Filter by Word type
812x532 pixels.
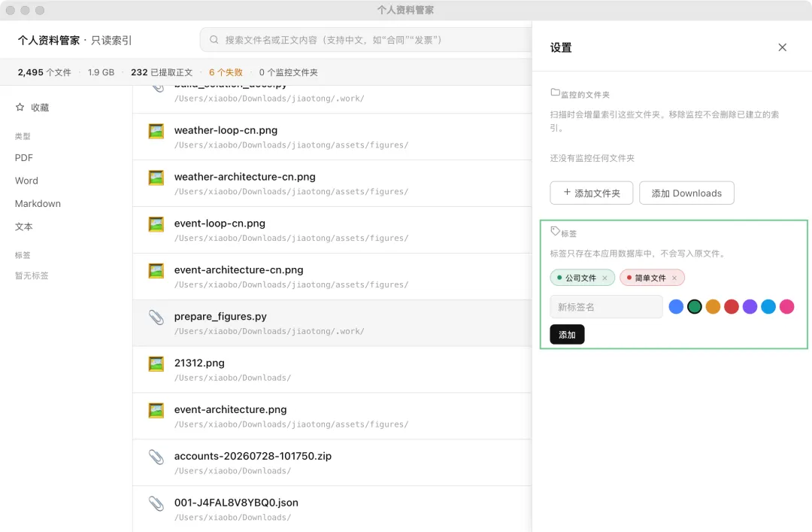tap(26, 181)
